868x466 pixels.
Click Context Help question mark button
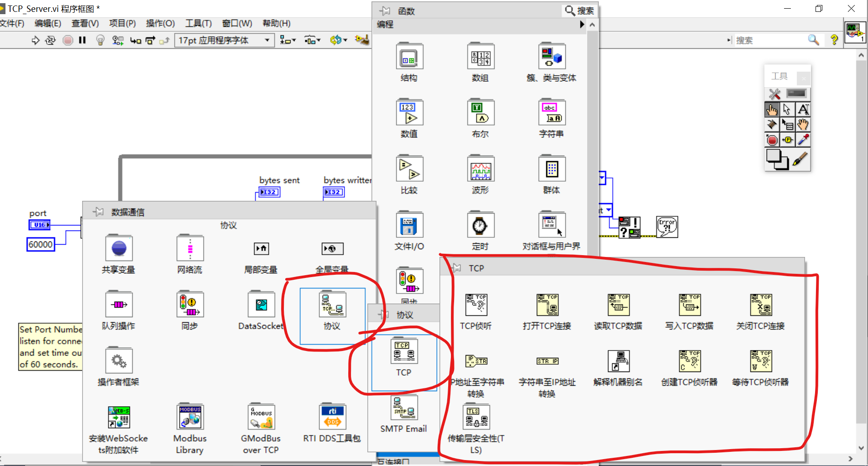[x=834, y=40]
